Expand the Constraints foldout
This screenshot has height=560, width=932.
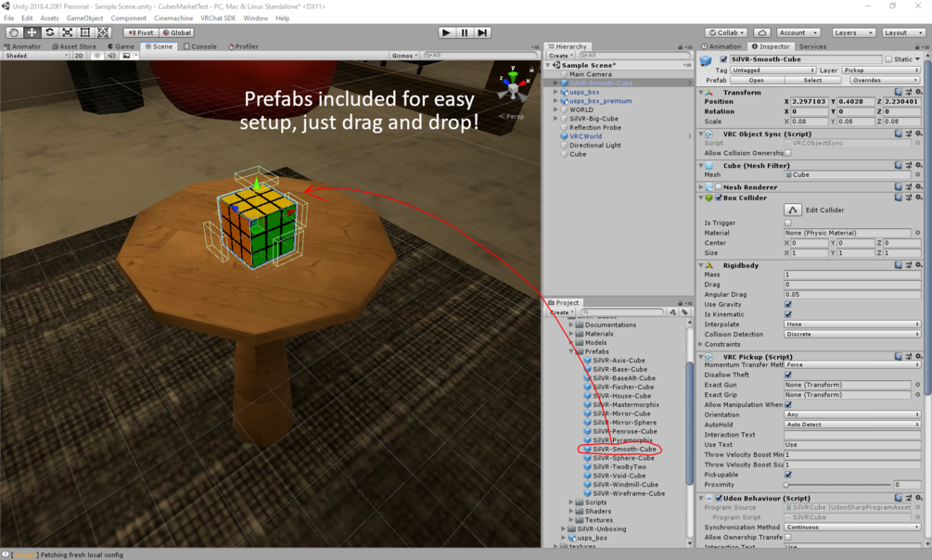tap(701, 344)
